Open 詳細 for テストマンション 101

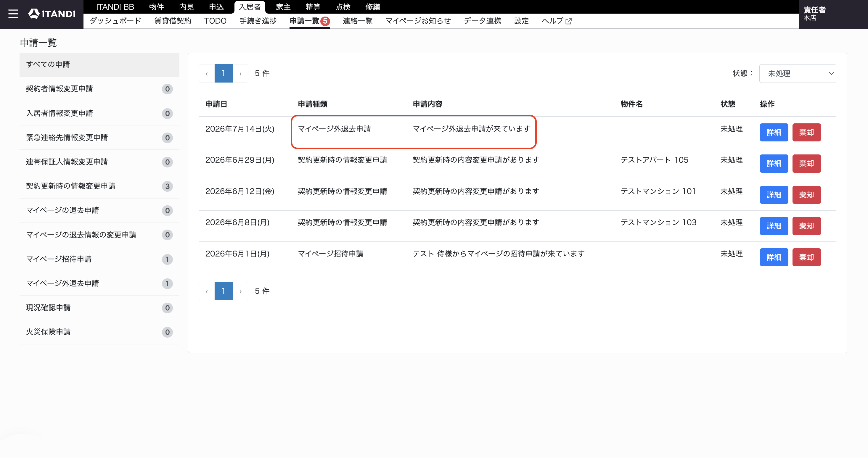pyautogui.click(x=774, y=195)
